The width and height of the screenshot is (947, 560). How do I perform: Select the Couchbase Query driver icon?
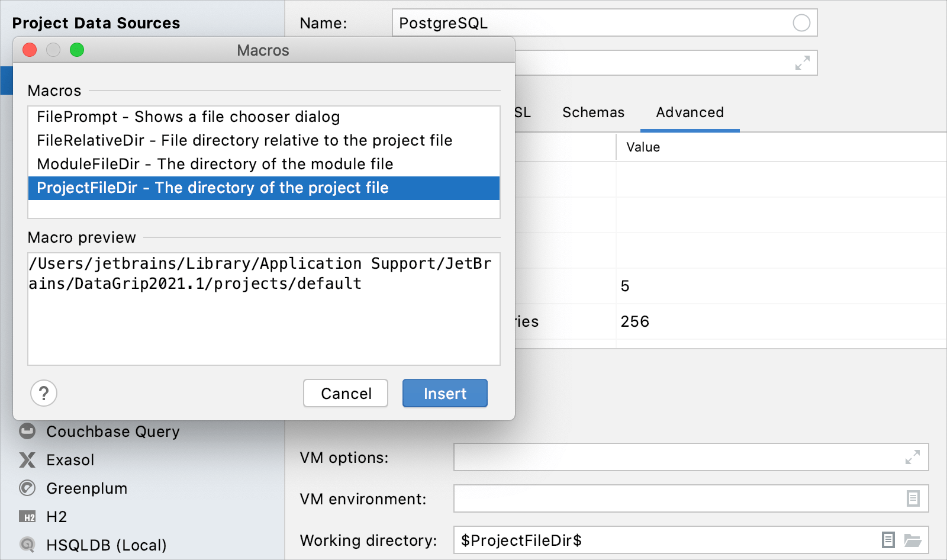click(x=27, y=432)
